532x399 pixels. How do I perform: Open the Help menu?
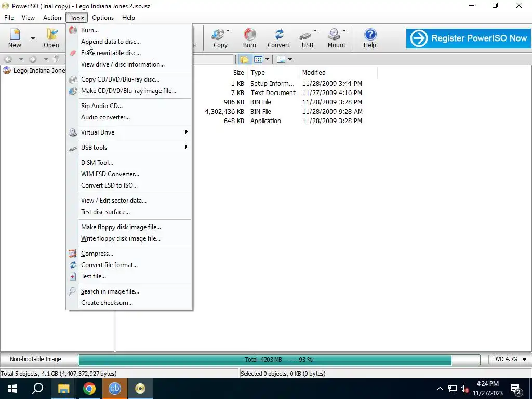point(128,18)
